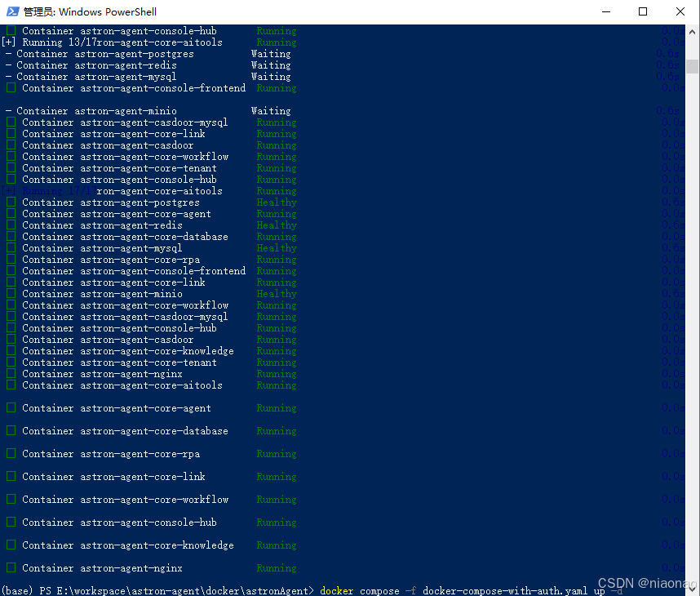Image resolution: width=700 pixels, height=596 pixels.
Task: Minimize the Windows PowerShell window
Action: [x=606, y=11]
